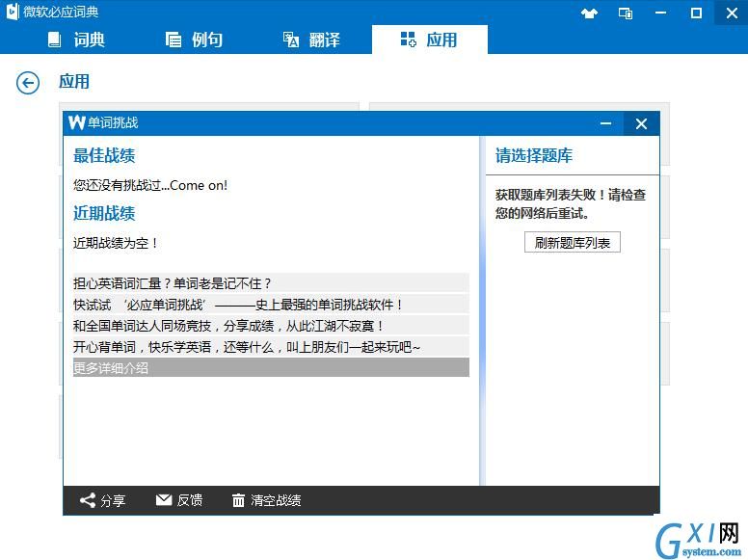Click 清空战绩 to clear records
This screenshot has height=560, width=748.
pyautogui.click(x=276, y=500)
